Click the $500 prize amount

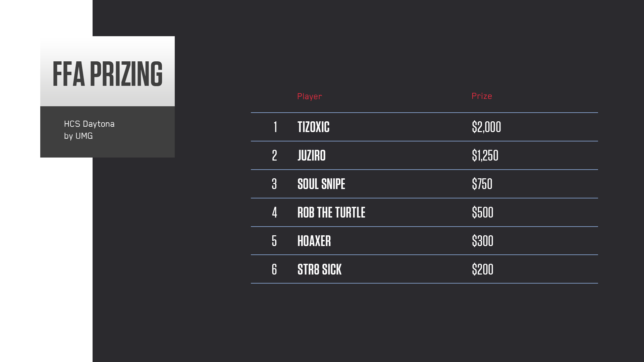click(482, 213)
